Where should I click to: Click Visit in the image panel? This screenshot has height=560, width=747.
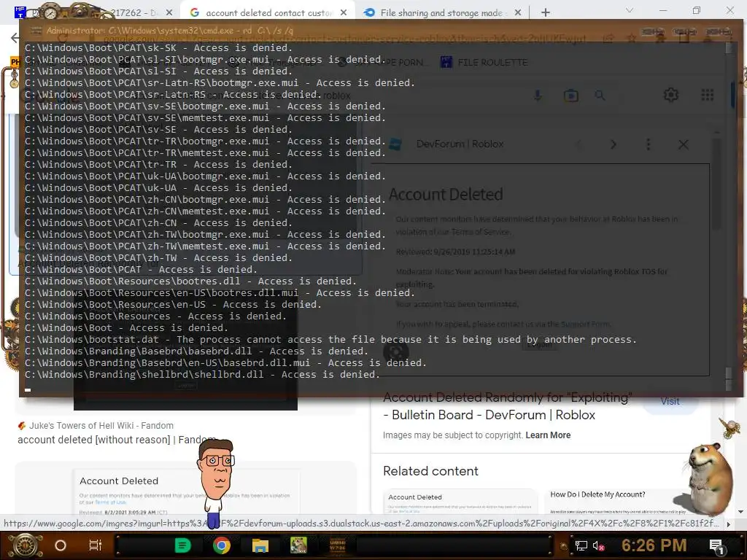click(670, 402)
